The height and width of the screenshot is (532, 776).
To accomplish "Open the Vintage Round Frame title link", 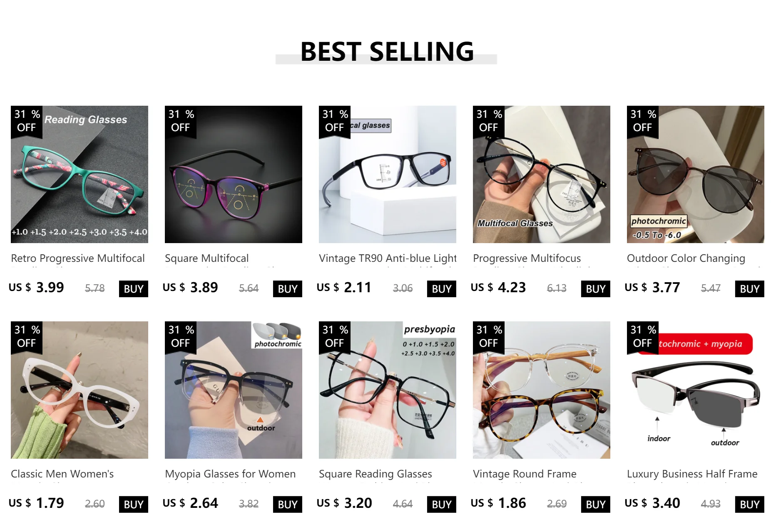I will (x=525, y=474).
